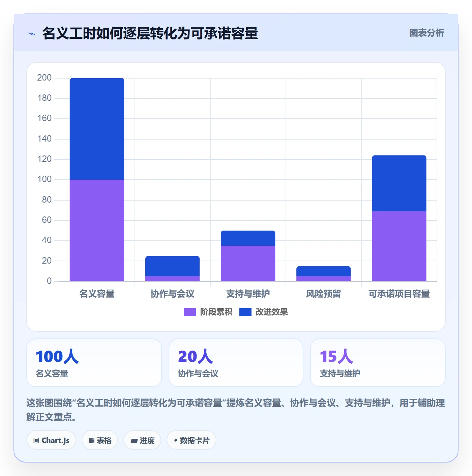Click the purple segment of the 支持与维护 bar

(x=248, y=263)
